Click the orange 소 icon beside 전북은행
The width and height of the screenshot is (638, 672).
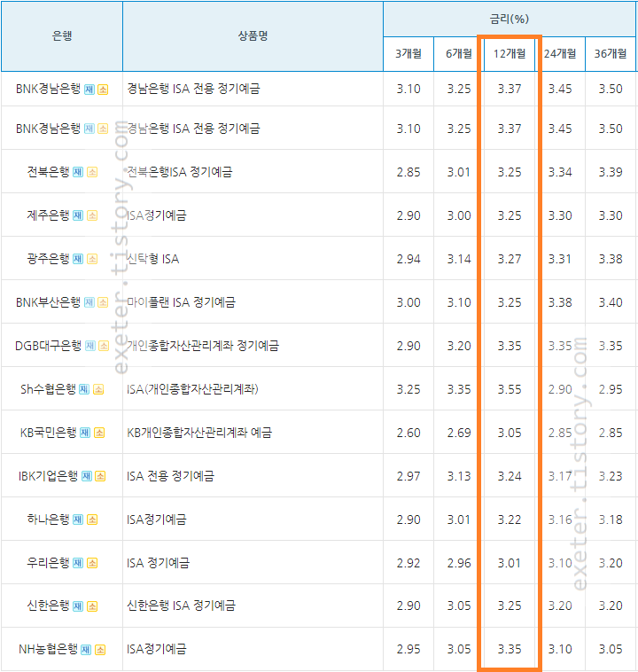click(x=92, y=172)
